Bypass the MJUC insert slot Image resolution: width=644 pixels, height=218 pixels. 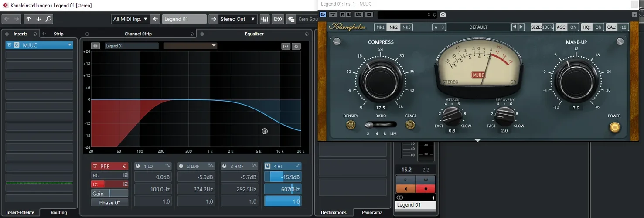pyautogui.click(x=10, y=45)
